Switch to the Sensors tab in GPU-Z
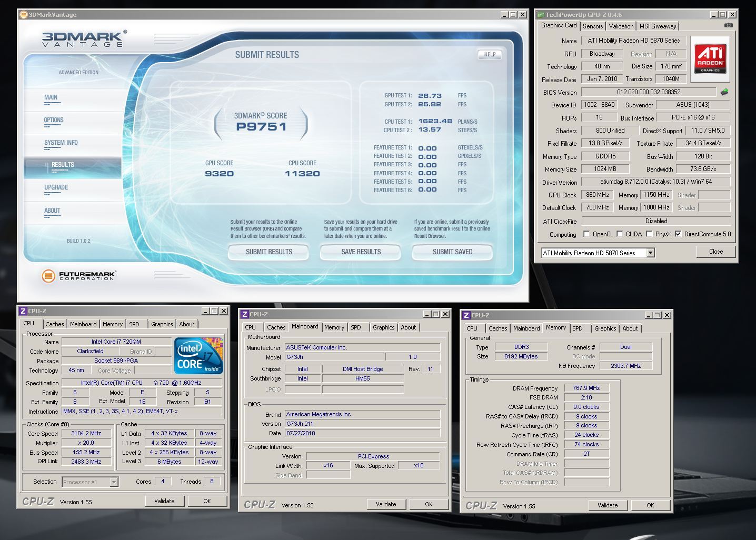Image resolution: width=756 pixels, height=540 pixels. (593, 26)
